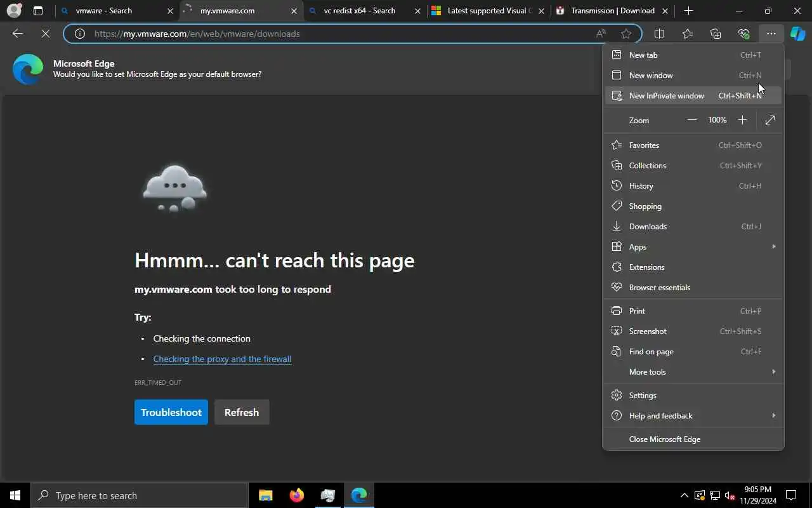812x508 pixels.
Task: Click the Refresh button on error page
Action: pos(242,412)
